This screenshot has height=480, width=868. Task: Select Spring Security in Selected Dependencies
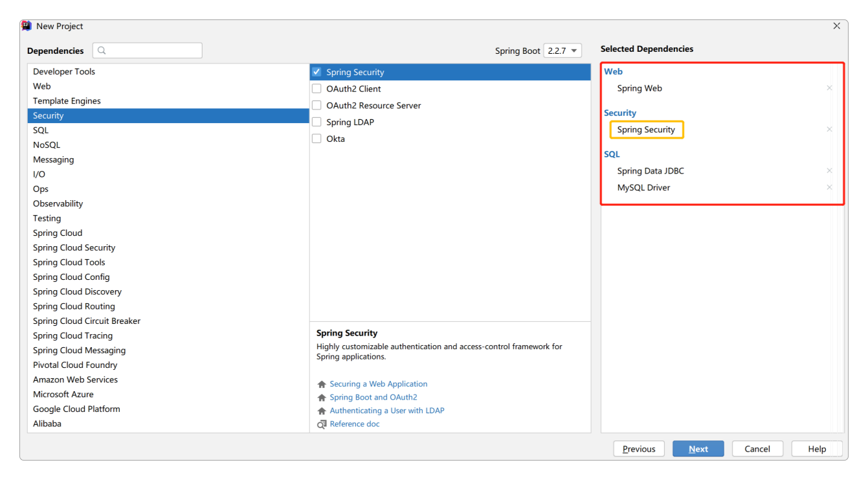pos(646,130)
